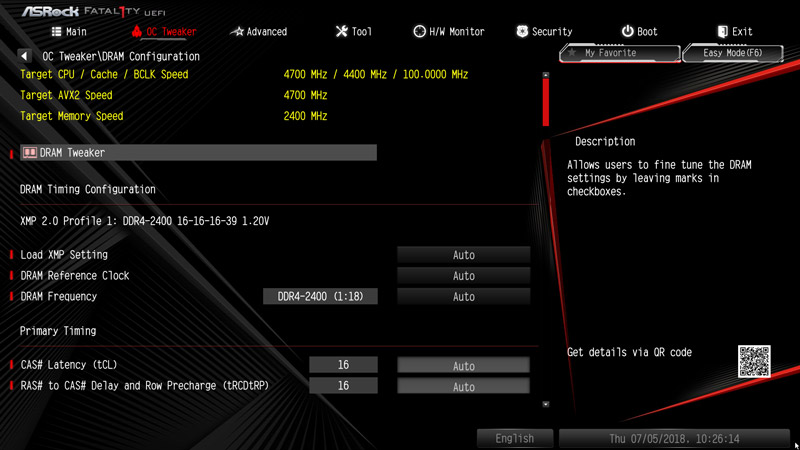Click the DRAM Tweaker memory icon

point(30,153)
